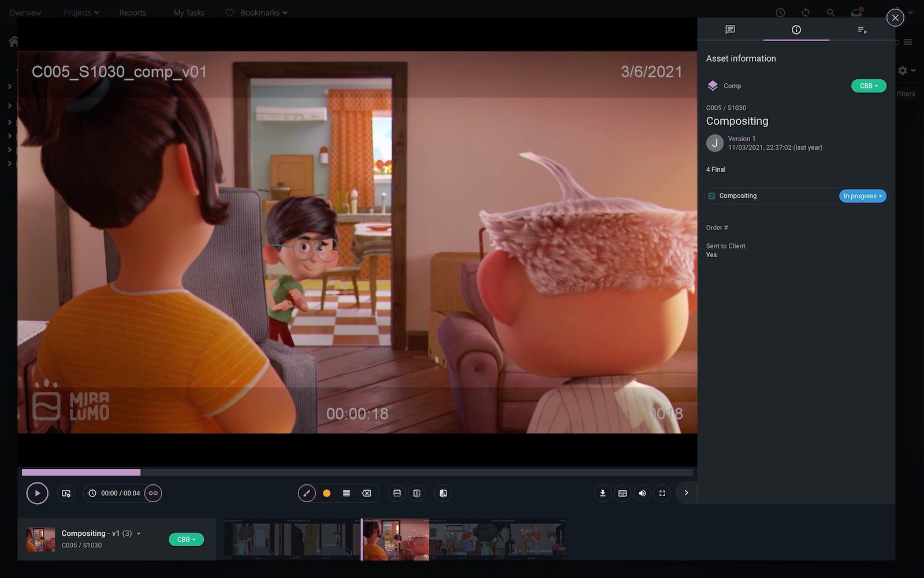The height and width of the screenshot is (578, 924).
Task: Play the C005_S1030 comp video
Action: (37, 493)
